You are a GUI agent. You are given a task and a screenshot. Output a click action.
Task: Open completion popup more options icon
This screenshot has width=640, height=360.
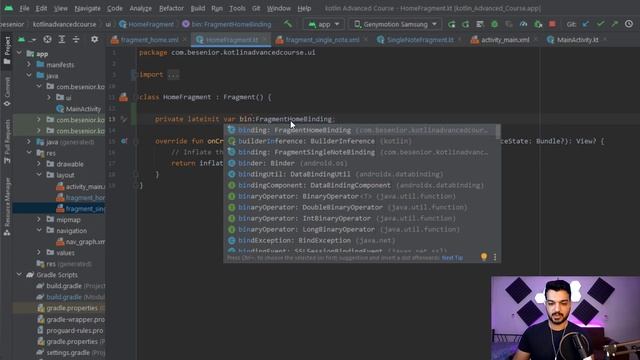[x=495, y=257]
